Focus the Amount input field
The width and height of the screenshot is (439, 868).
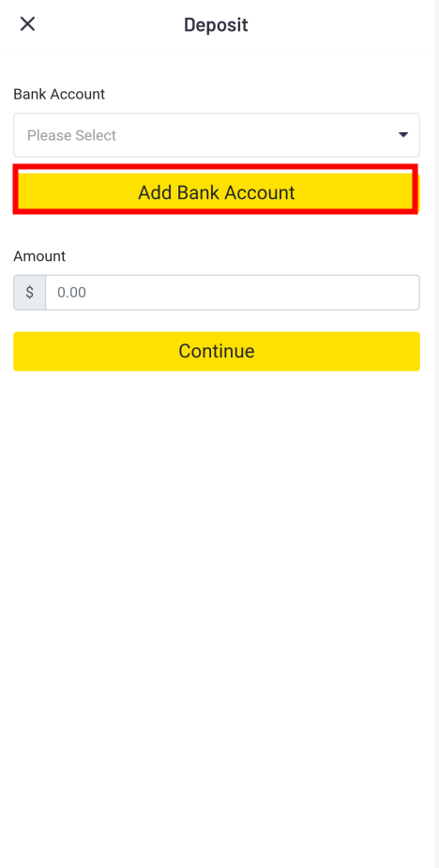coord(232,292)
